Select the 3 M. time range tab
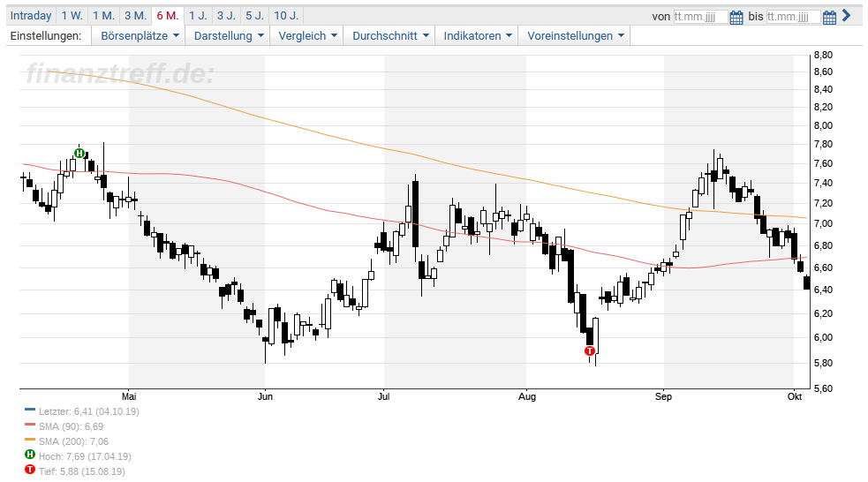 point(136,16)
